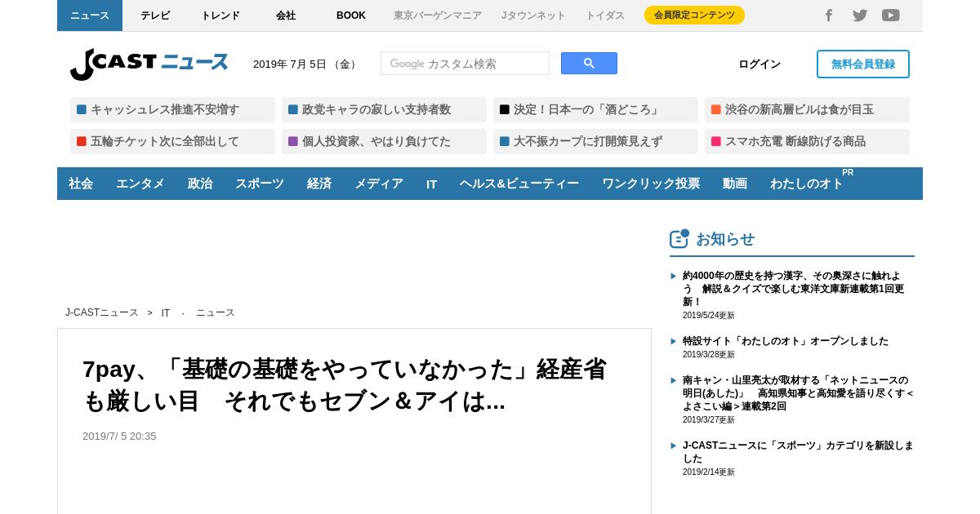This screenshot has width=980, height=514.
Task: Click the ニュース tab in the top bar
Action: tap(90, 16)
